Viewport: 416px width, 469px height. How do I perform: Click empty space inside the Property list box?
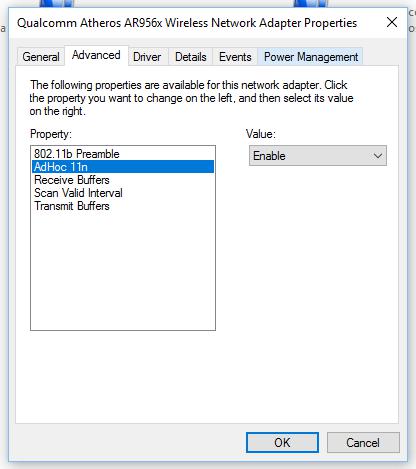(123, 272)
